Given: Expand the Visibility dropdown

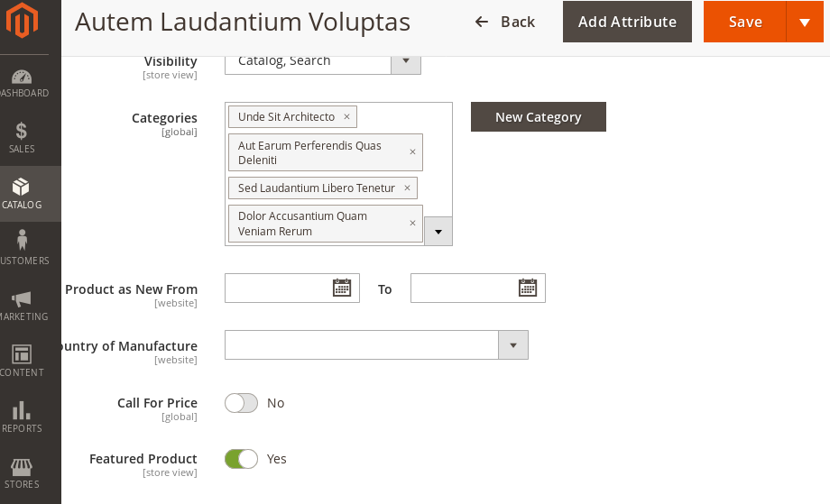Looking at the screenshot, I should [406, 61].
